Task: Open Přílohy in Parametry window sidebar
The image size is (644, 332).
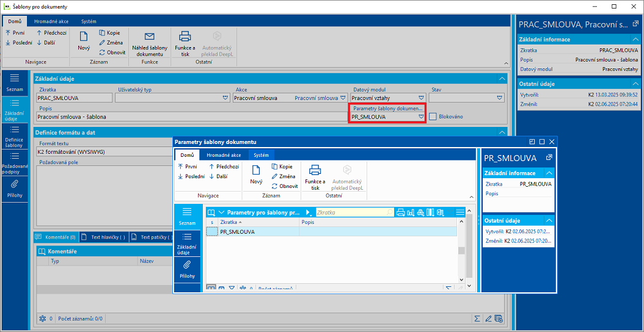Action: click(x=188, y=269)
